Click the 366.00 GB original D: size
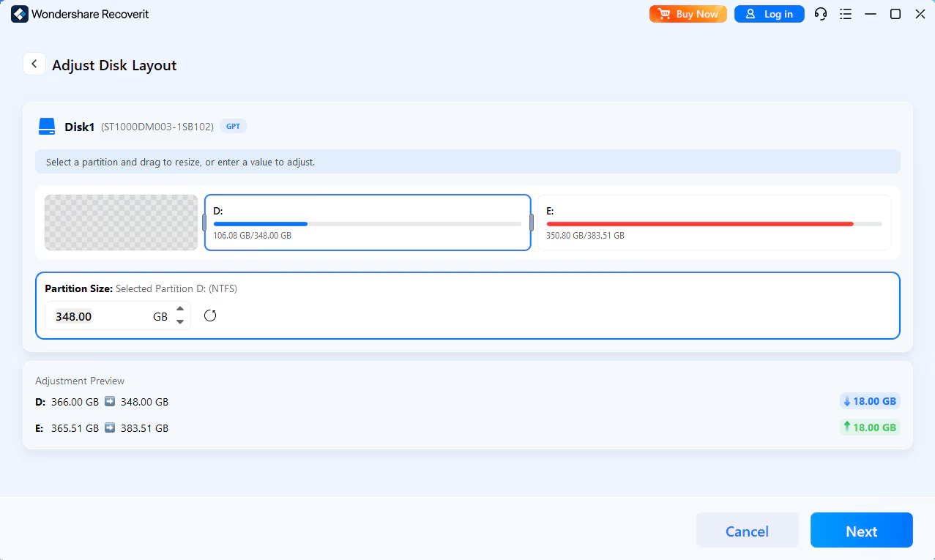 (73, 402)
